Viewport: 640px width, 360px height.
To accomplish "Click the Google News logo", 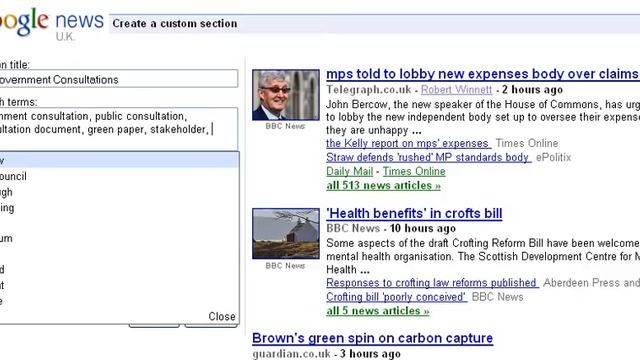I will pyautogui.click(x=52, y=22).
